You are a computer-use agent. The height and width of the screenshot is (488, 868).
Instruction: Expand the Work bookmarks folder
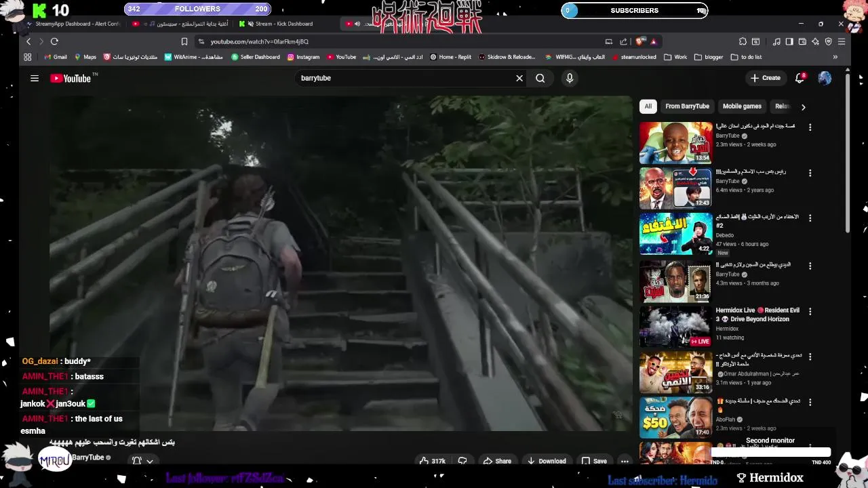click(675, 57)
